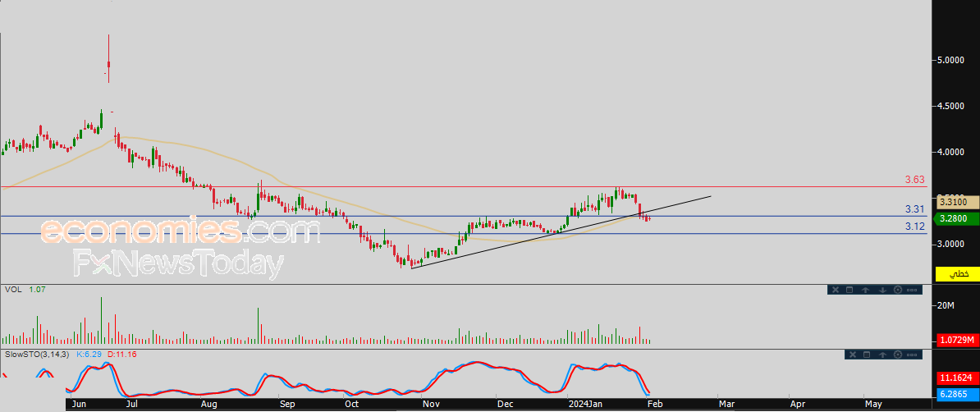Click the Nov label on time axis
Image resolution: width=980 pixels, height=412 pixels.
click(x=431, y=405)
